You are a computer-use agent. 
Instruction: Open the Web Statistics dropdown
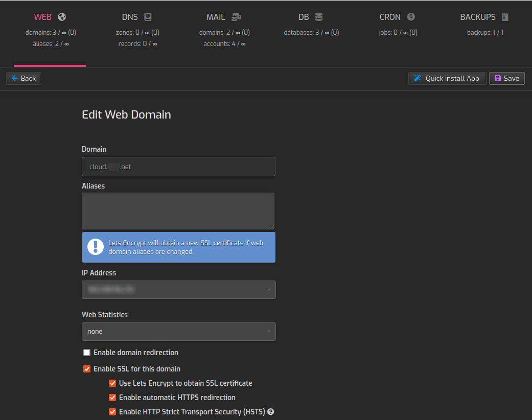[179, 332]
